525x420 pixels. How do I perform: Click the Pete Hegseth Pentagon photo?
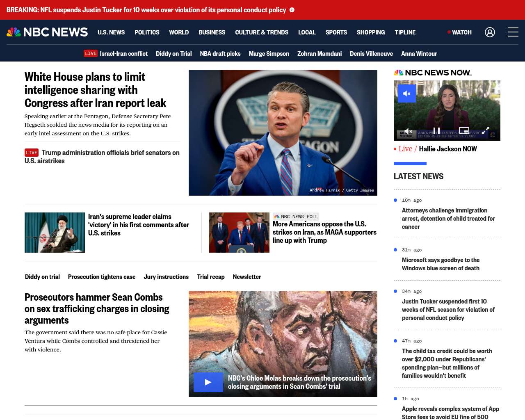click(x=283, y=132)
